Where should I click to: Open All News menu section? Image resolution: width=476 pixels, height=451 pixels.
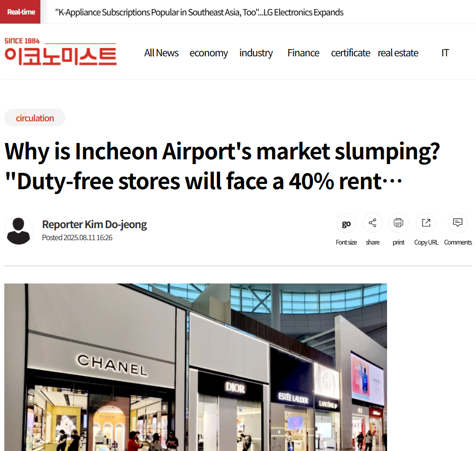tap(161, 53)
